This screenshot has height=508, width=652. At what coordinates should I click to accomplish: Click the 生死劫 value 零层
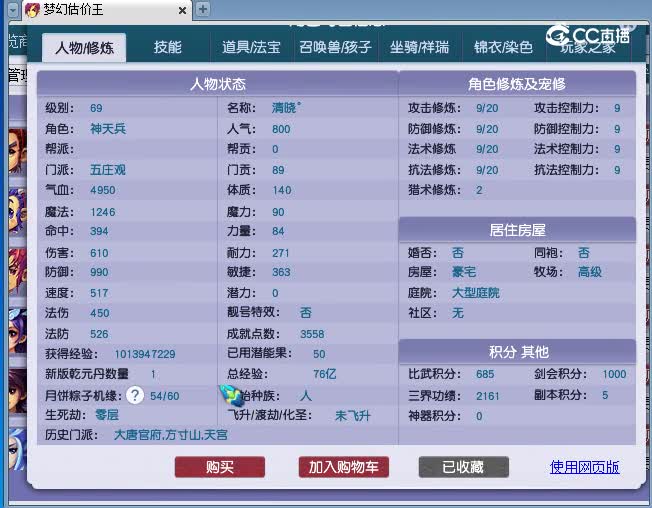tap(107, 415)
